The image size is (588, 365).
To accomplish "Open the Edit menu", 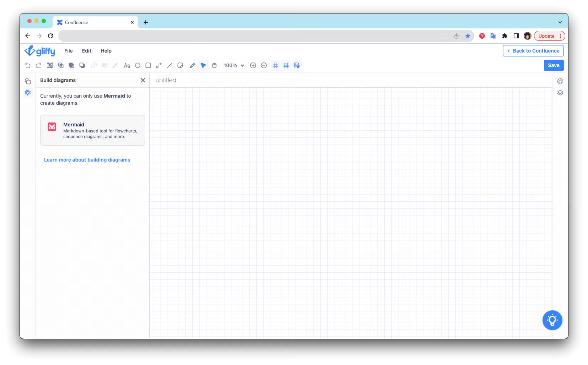I will point(87,51).
